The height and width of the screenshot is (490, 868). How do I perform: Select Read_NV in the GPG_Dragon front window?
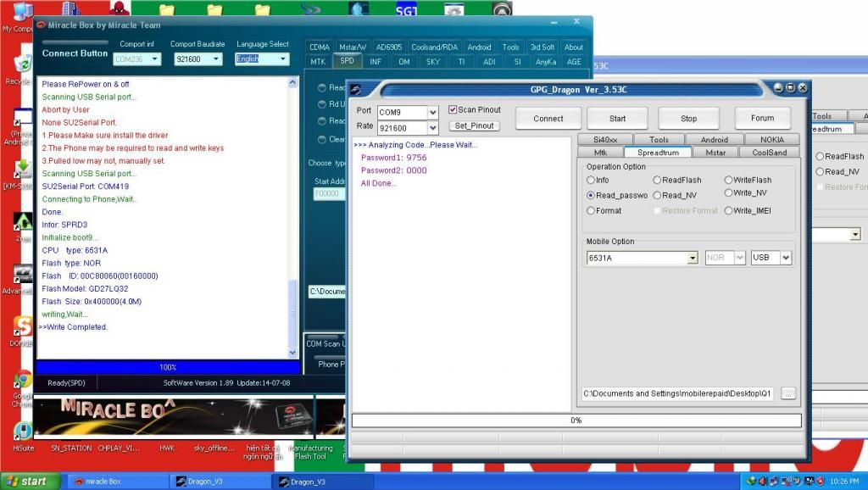pyautogui.click(x=657, y=196)
